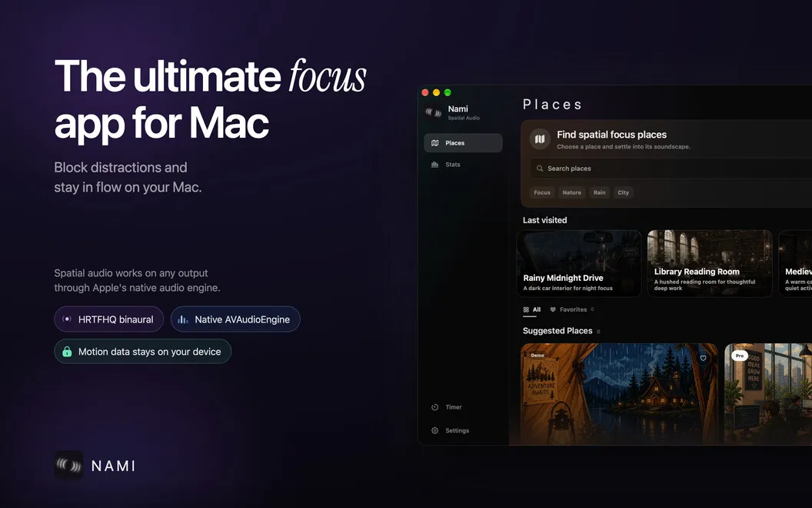
Task: Open the Library Reading Room card
Action: (x=710, y=263)
